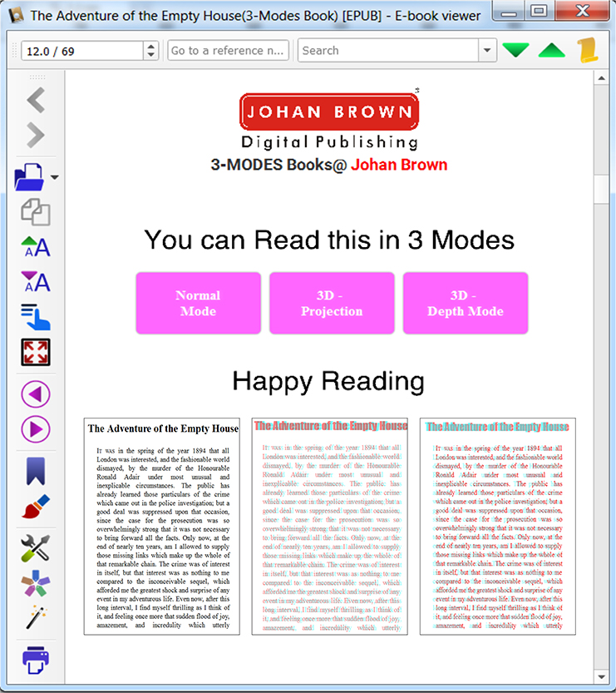Open viewer Preferences tools icon

click(x=35, y=547)
